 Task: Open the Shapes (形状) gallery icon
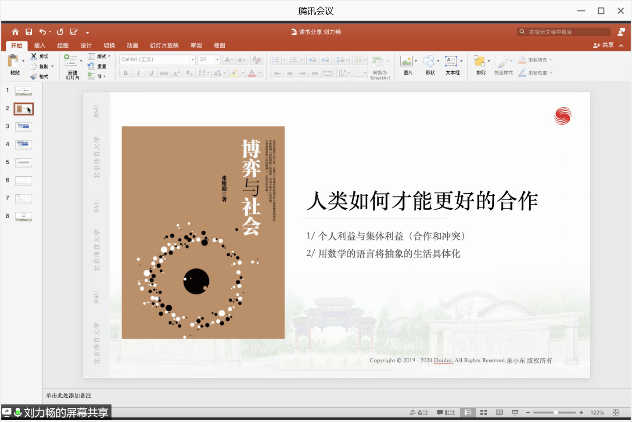(430, 63)
